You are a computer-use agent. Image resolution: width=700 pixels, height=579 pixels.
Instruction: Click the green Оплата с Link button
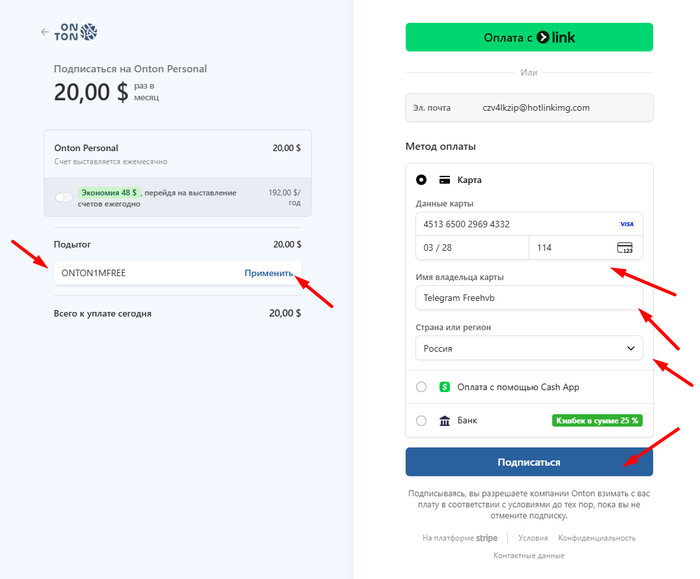(x=529, y=38)
